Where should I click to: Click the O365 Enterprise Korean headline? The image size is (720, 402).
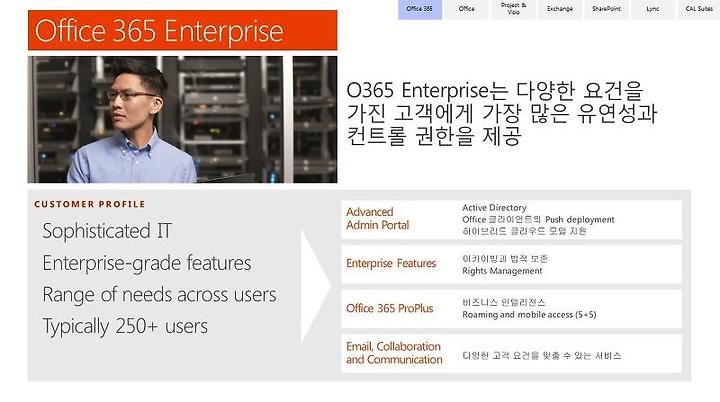click(x=501, y=113)
